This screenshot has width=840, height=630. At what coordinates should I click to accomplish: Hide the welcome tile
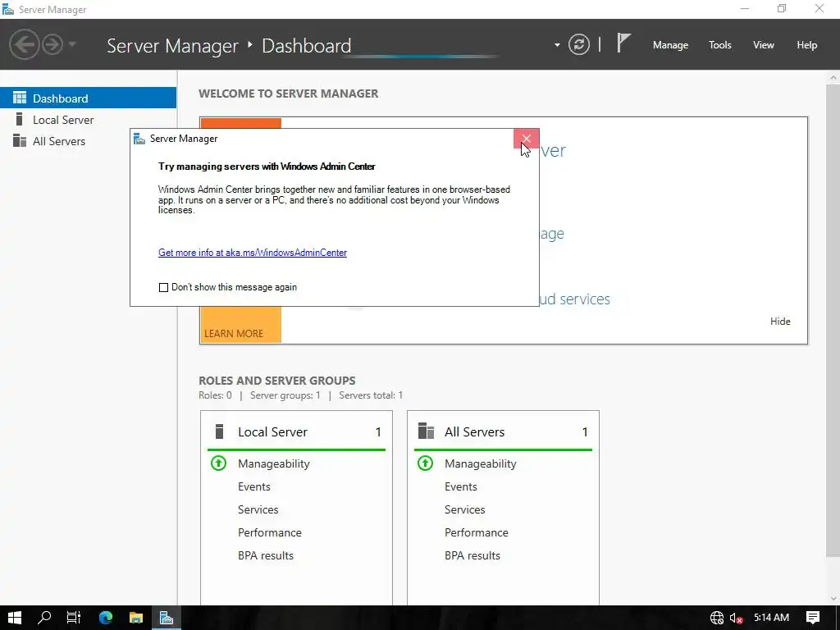(x=780, y=321)
